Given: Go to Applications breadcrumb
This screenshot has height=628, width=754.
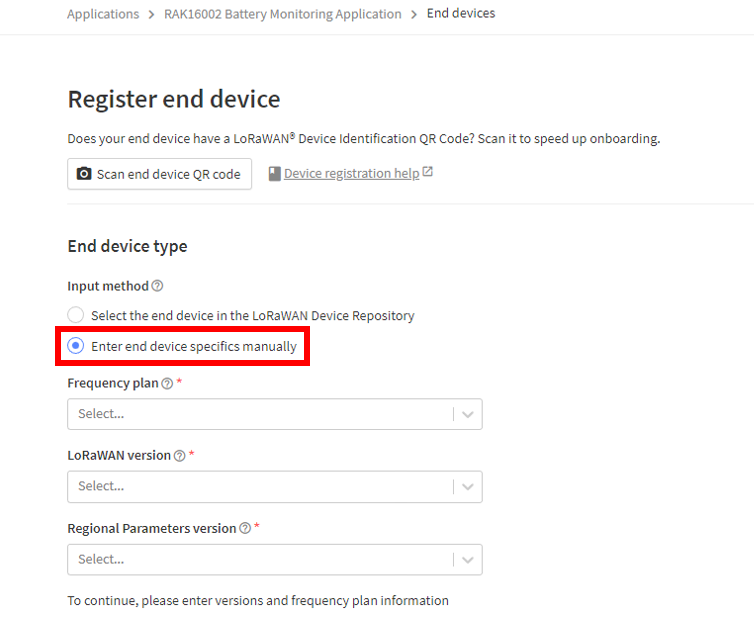Looking at the screenshot, I should pos(103,14).
